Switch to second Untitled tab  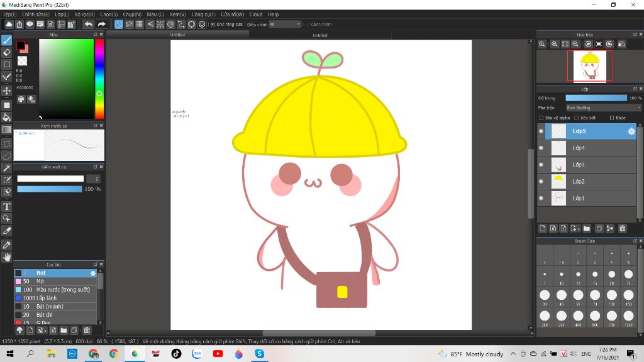(320, 35)
